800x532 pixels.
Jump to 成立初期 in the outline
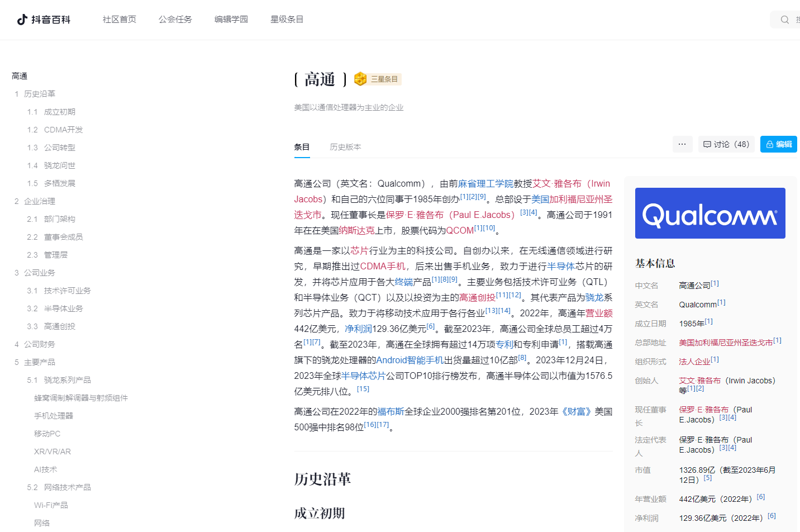(x=60, y=112)
